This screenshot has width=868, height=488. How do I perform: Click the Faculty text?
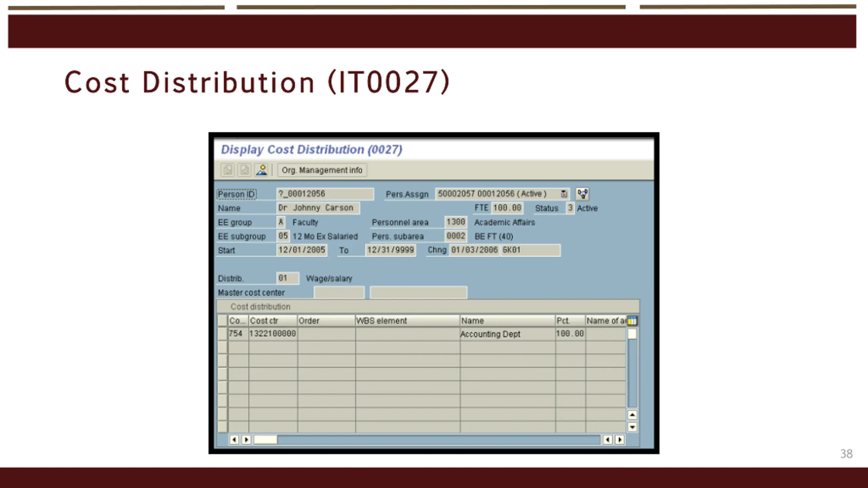[305, 222]
